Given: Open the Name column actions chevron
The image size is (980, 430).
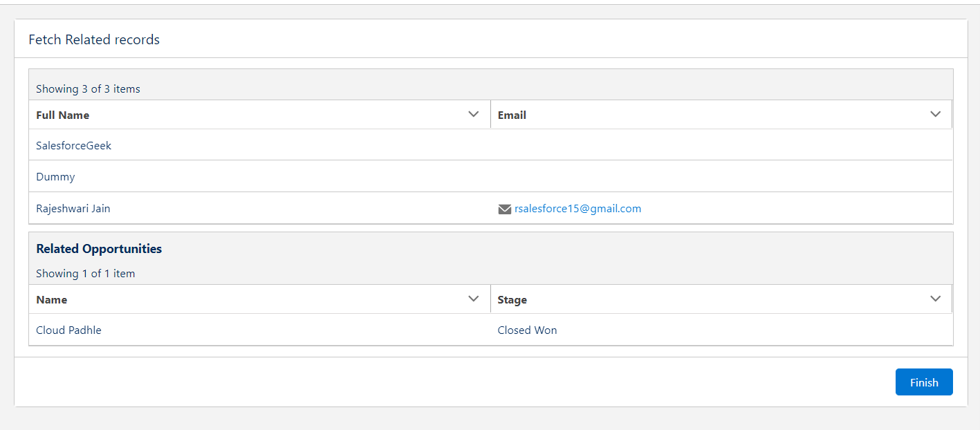Looking at the screenshot, I should point(474,299).
